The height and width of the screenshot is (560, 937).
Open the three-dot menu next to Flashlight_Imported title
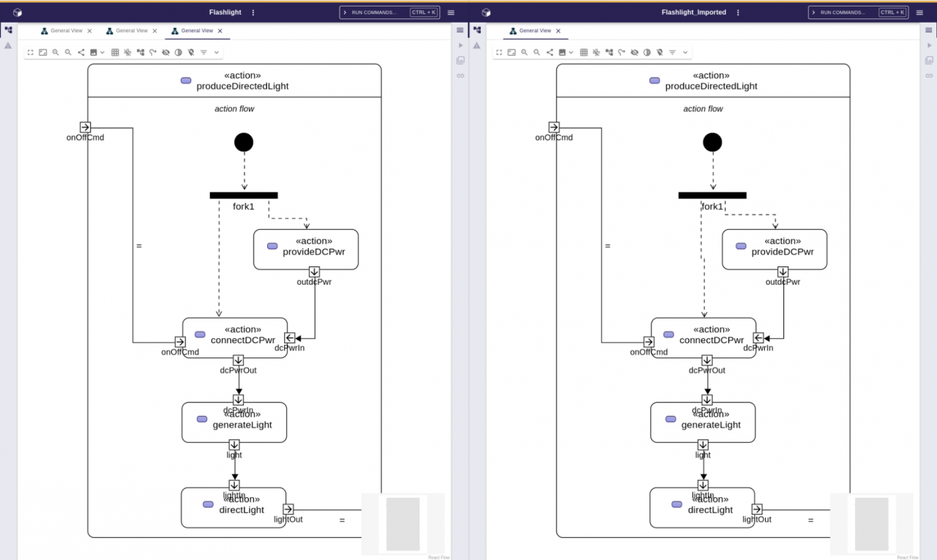coord(738,12)
